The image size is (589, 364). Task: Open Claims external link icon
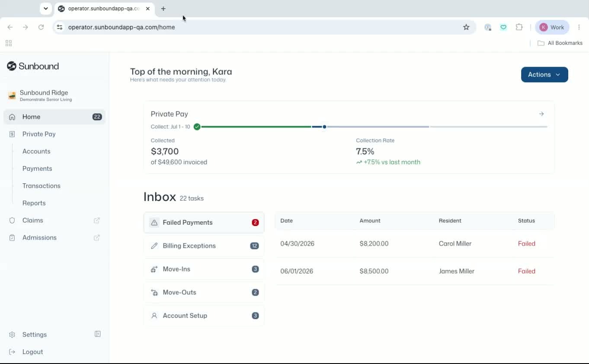coord(97,220)
